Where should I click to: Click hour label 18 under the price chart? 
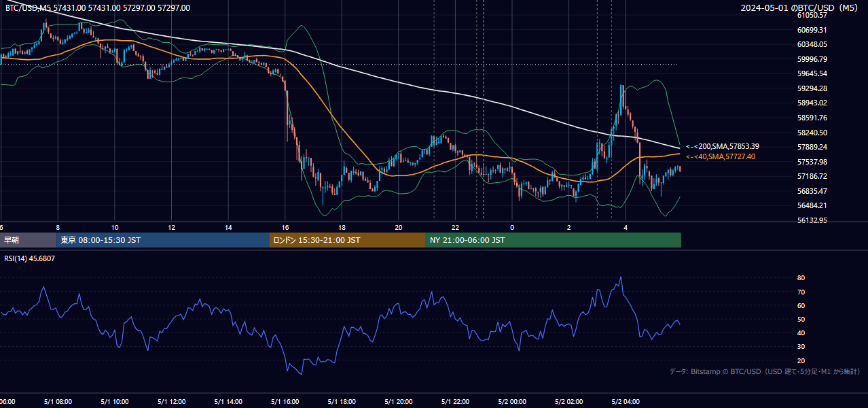342,227
